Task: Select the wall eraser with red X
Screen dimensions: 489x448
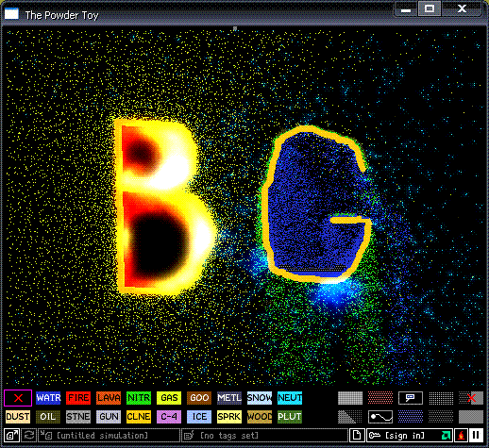Action: pyautogui.click(x=471, y=398)
